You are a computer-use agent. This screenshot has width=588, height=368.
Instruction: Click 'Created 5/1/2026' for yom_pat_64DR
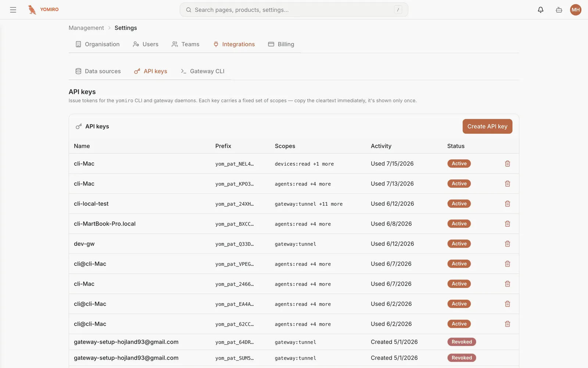click(x=394, y=342)
